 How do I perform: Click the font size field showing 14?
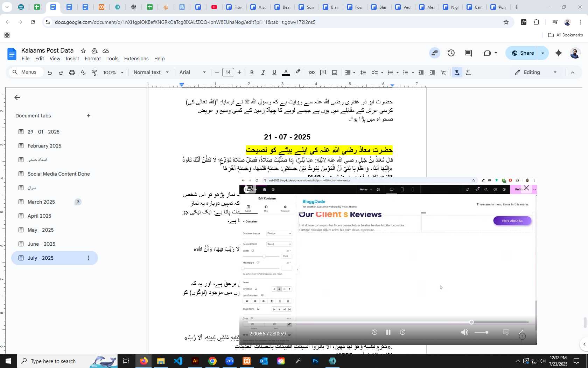pos(228,73)
